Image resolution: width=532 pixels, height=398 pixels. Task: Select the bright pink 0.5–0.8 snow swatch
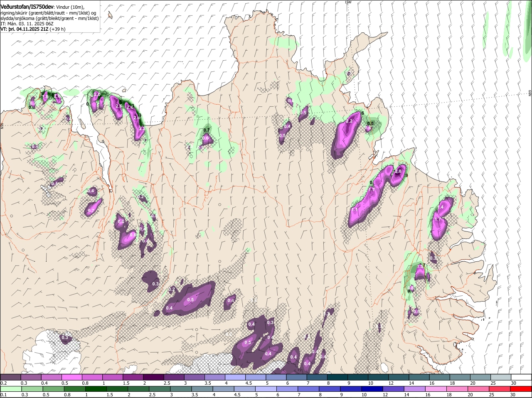click(x=73, y=377)
